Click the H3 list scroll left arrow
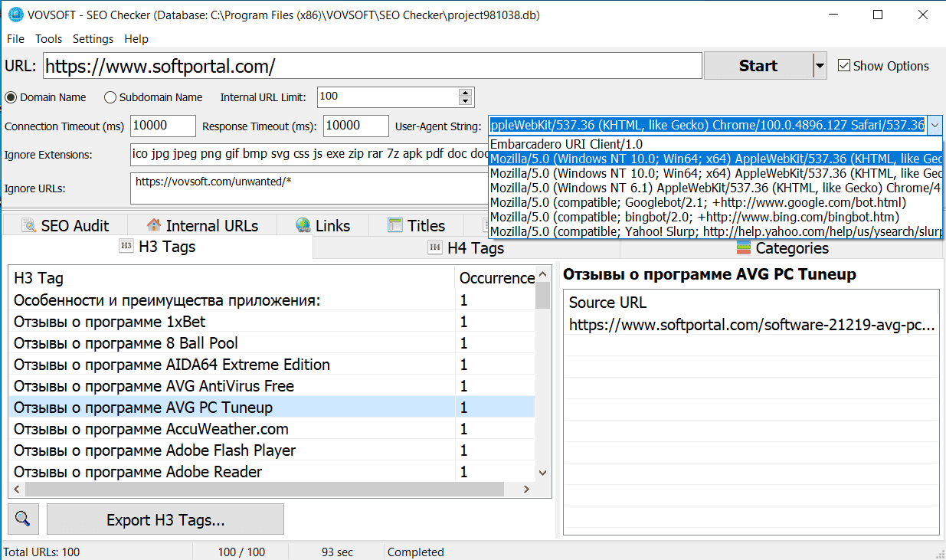 click(16, 488)
